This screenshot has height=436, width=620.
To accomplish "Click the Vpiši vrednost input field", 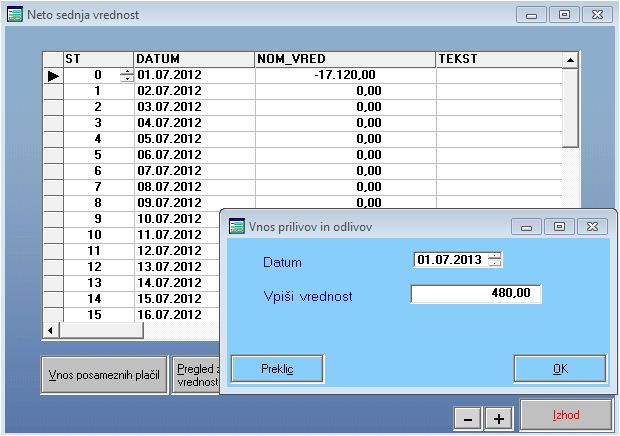I will click(x=476, y=294).
